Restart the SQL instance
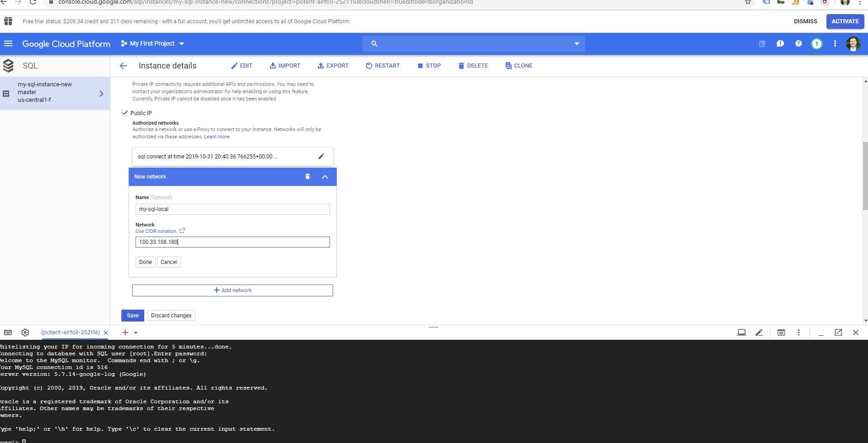This screenshot has width=868, height=443. pyautogui.click(x=383, y=66)
